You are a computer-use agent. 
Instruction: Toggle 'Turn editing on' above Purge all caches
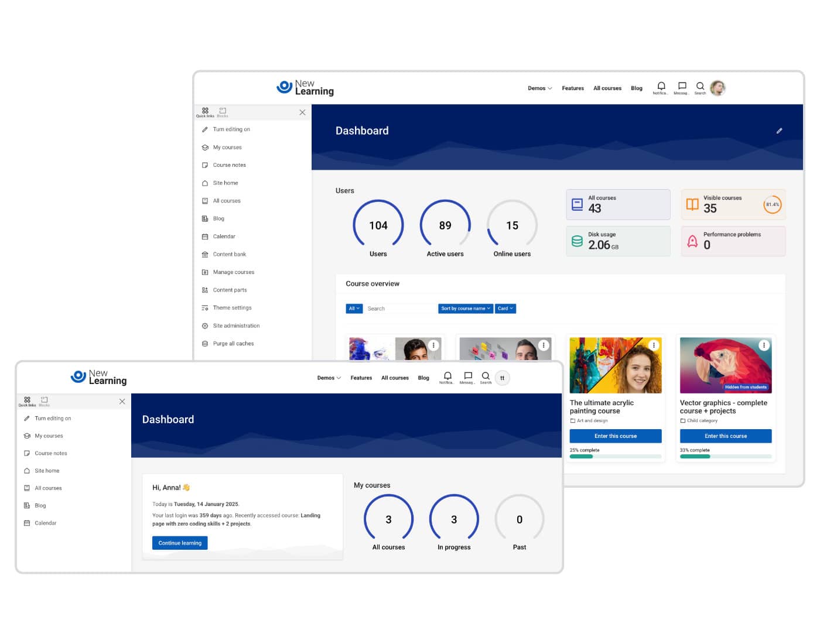[x=231, y=129]
